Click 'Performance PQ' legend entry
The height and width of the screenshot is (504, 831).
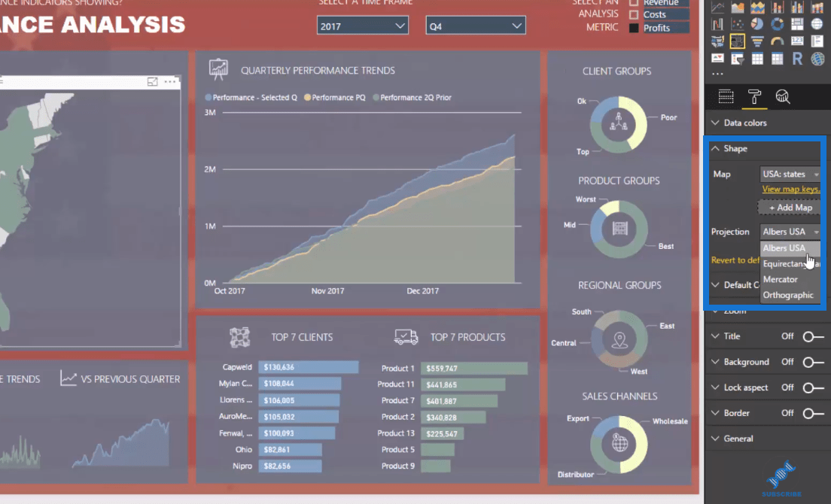[x=334, y=98]
